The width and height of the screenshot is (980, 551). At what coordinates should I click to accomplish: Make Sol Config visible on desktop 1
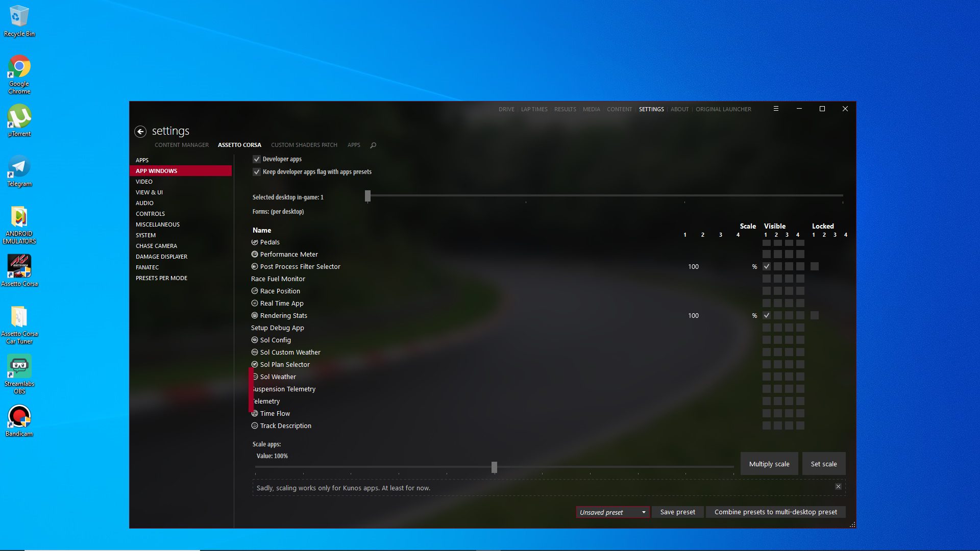pyautogui.click(x=767, y=340)
